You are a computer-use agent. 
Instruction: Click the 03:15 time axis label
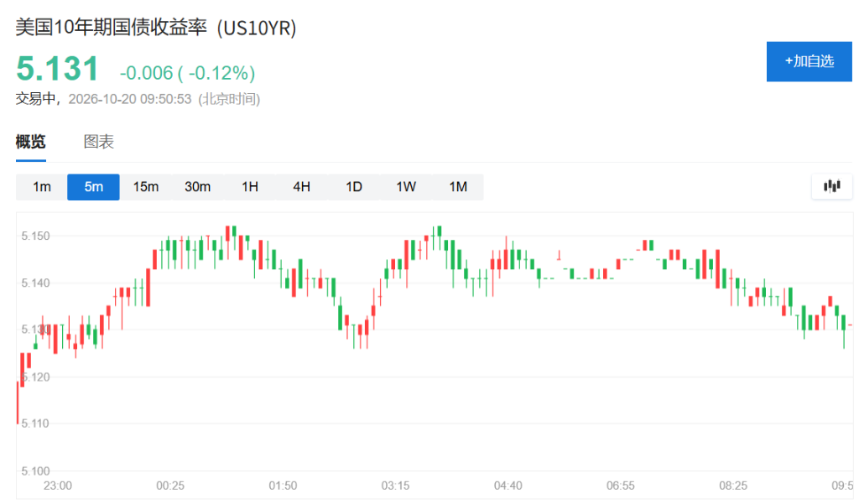pos(396,486)
